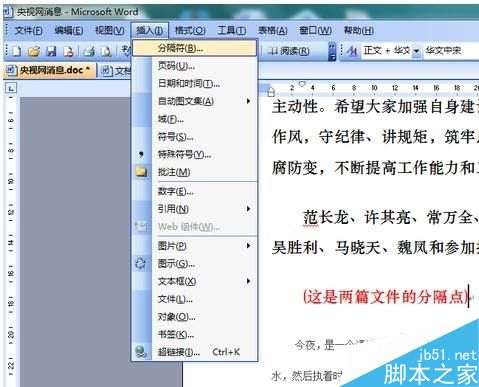Click the 批注 comment icon in the menu
This screenshot has width=479, height=387.
click(141, 172)
